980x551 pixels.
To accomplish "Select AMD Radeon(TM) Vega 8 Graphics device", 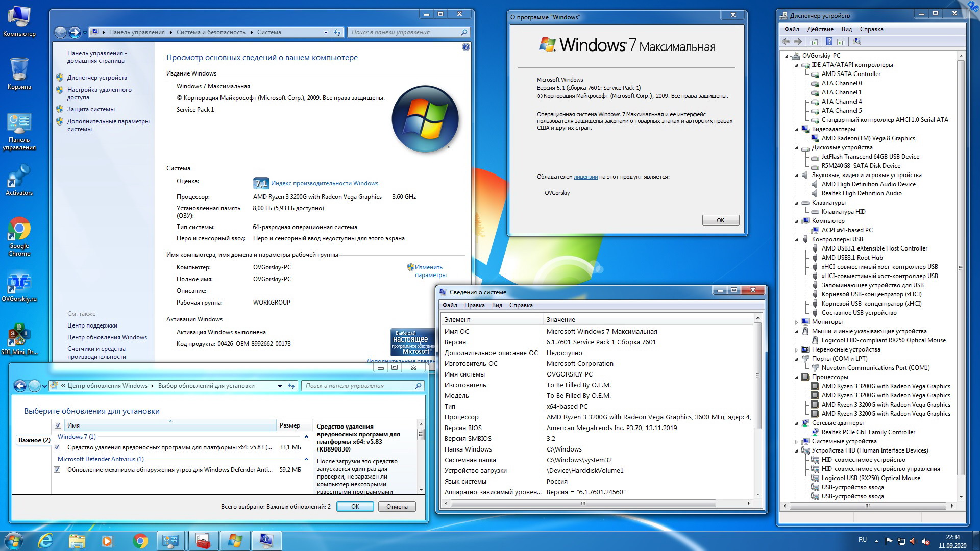I will pos(868,138).
